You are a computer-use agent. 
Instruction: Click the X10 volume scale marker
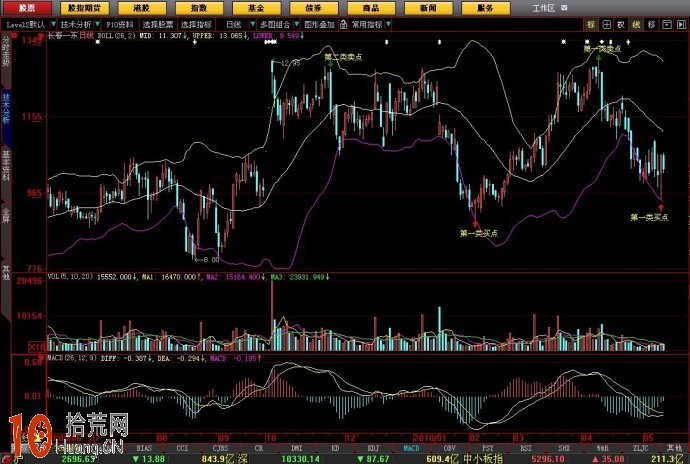point(37,347)
